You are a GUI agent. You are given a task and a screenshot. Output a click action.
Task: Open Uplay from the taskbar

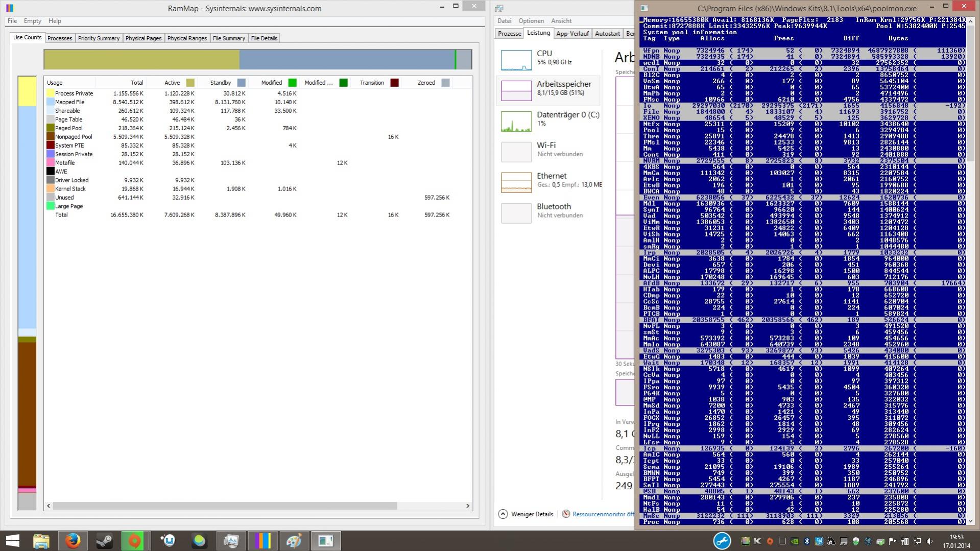point(168,541)
